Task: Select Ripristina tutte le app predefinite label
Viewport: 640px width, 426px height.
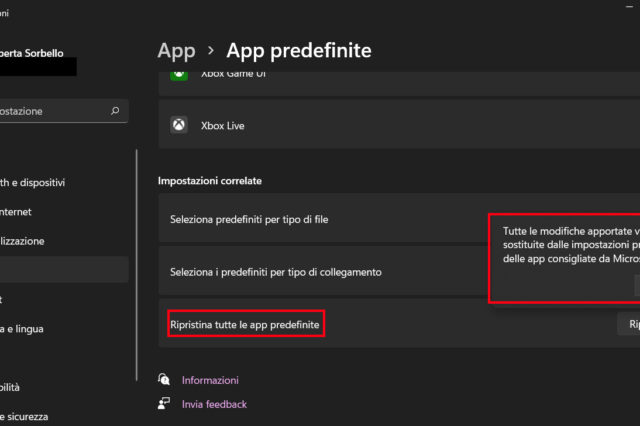Action: [246, 324]
